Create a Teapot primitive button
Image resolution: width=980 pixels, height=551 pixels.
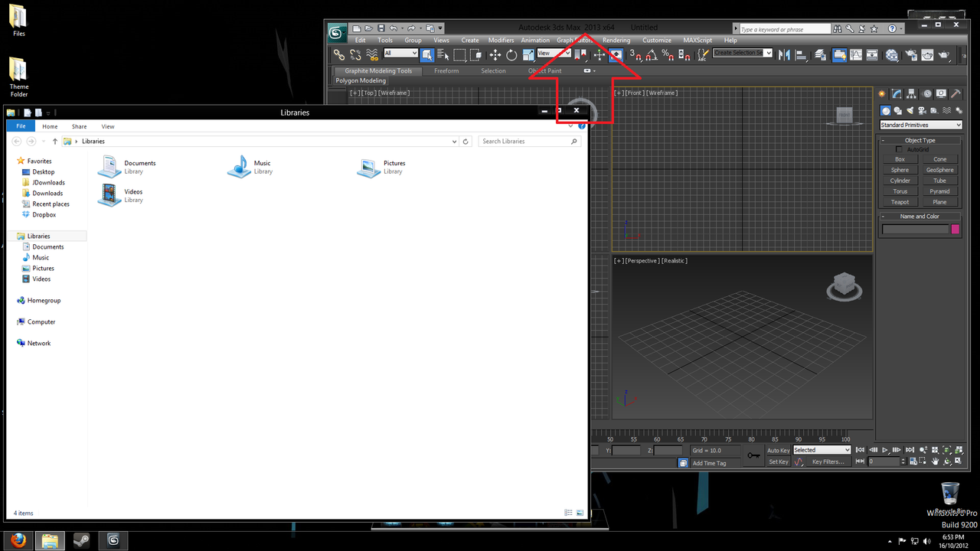900,202
